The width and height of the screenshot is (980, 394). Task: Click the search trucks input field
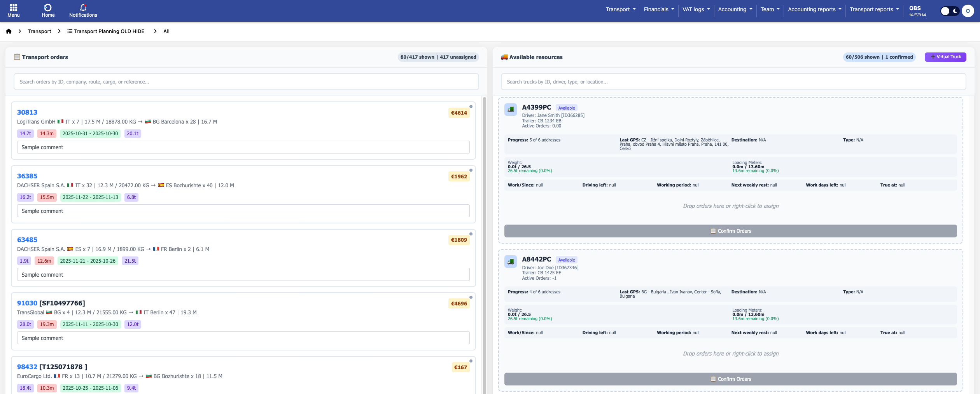[733, 82]
